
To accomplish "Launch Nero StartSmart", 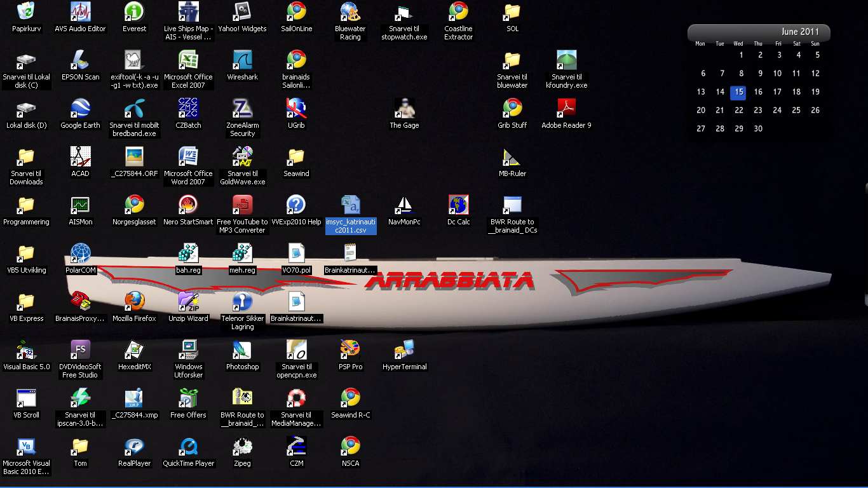I will pyautogui.click(x=188, y=205).
